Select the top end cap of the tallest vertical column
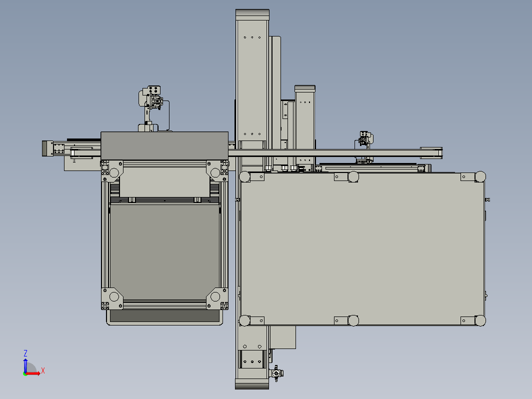The image size is (532, 399). tap(252, 15)
